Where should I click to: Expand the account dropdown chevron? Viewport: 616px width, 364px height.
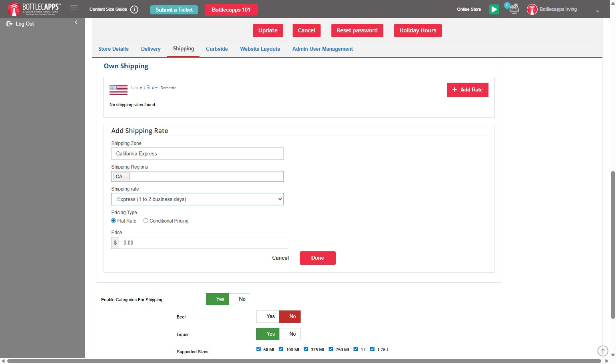[x=598, y=11]
